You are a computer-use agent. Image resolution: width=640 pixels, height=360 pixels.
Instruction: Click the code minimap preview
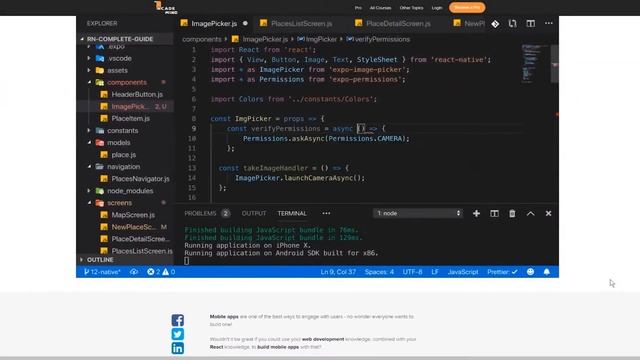533,63
